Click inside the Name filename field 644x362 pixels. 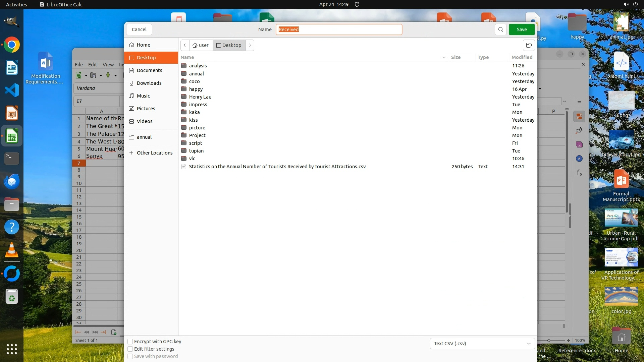pos(339,29)
